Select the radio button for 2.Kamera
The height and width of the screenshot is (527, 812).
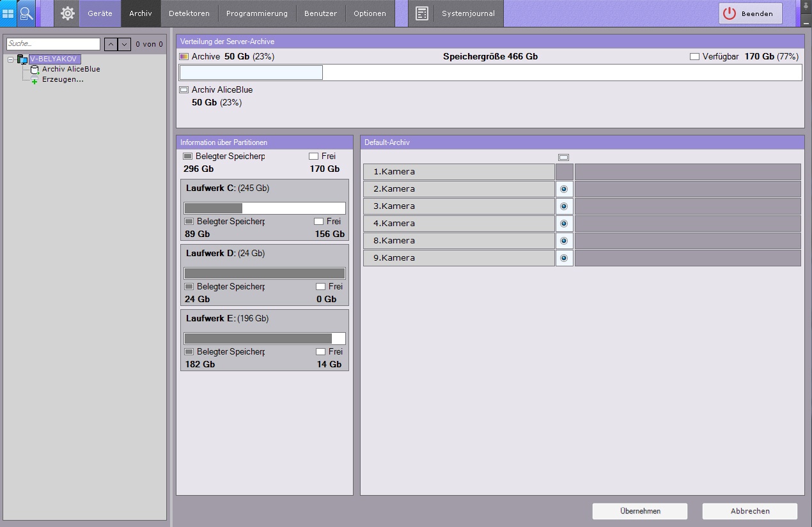pyautogui.click(x=564, y=189)
